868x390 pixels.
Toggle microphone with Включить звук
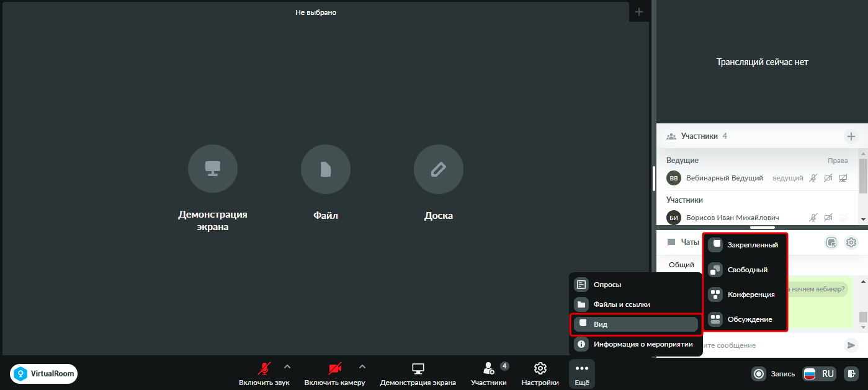click(264, 374)
